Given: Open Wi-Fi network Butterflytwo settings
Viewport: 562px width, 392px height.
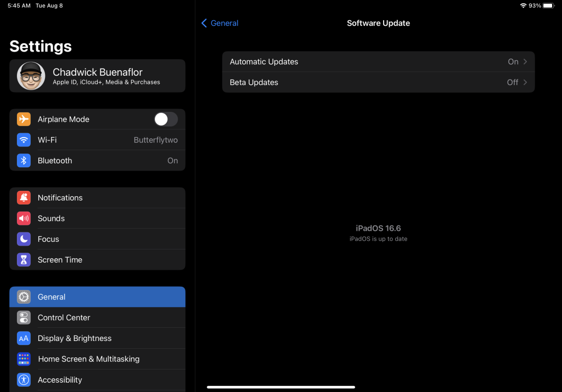Looking at the screenshot, I should (98, 140).
